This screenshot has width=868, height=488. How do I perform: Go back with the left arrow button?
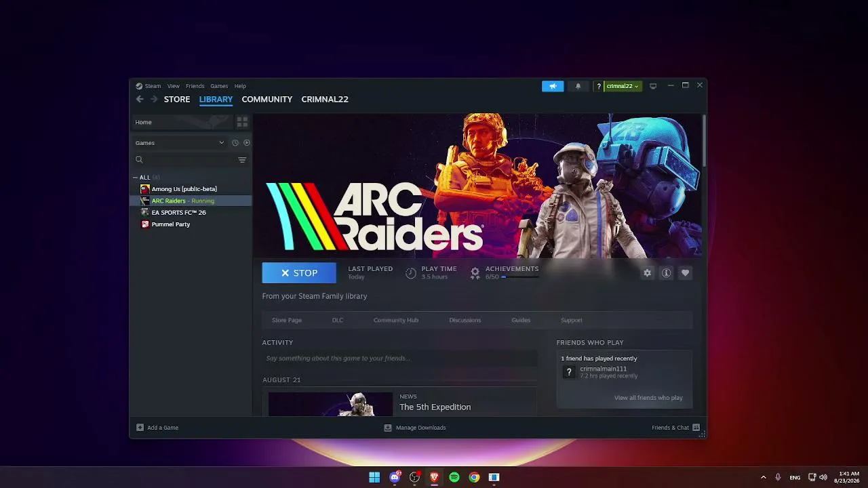click(140, 99)
